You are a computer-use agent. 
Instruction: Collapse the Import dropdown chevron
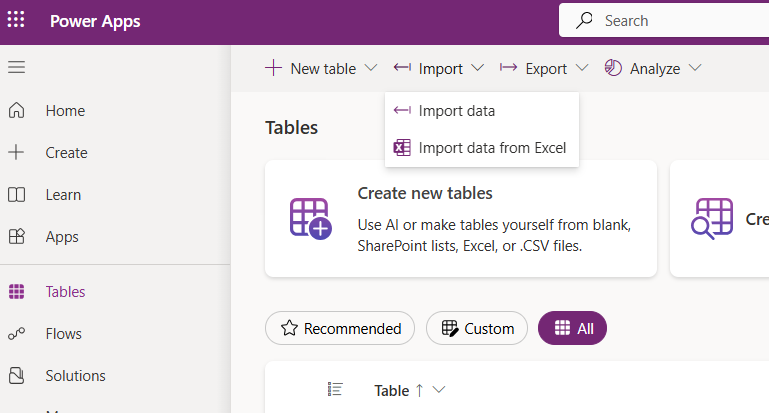tap(477, 68)
